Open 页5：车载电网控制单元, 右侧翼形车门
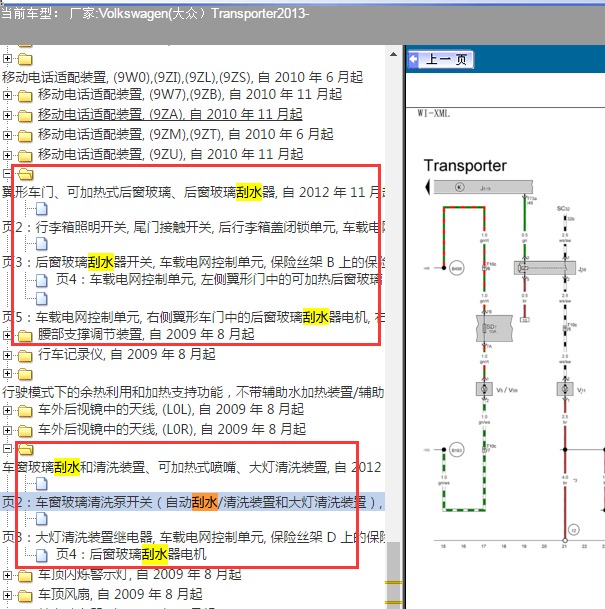Image resolution: width=605 pixels, height=609 pixels. (193, 317)
